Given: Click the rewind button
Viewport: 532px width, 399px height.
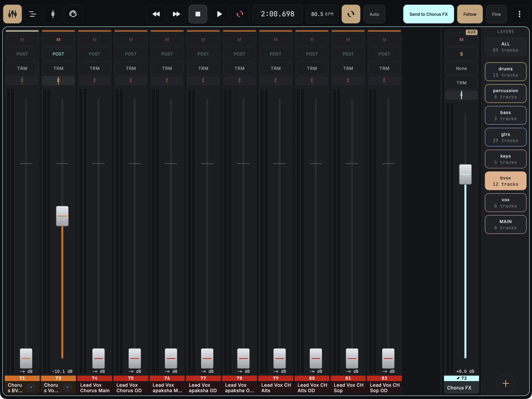Looking at the screenshot, I should click(156, 14).
